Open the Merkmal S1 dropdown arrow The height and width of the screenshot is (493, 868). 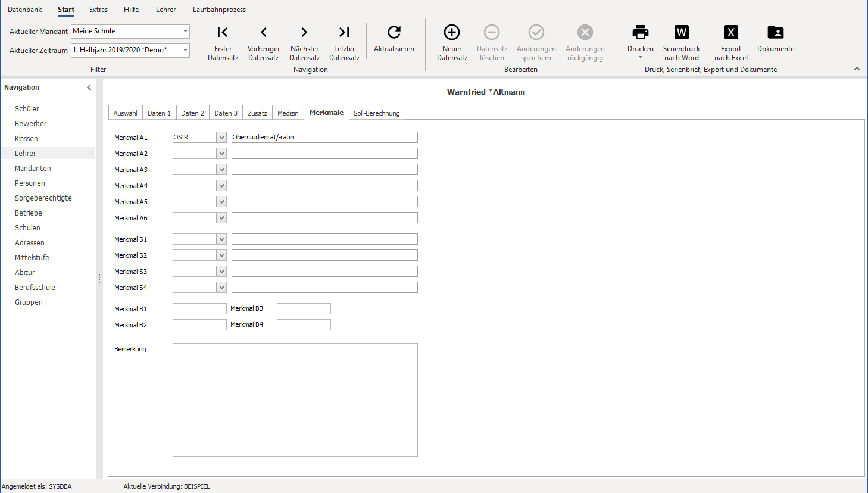click(x=221, y=239)
